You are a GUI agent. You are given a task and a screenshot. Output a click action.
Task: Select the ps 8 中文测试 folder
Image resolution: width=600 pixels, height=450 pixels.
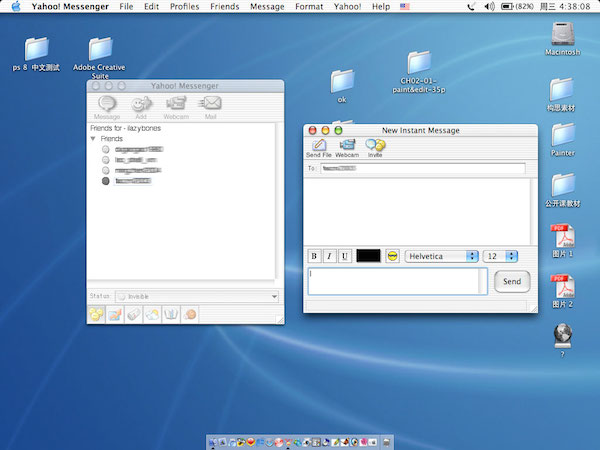point(36,49)
